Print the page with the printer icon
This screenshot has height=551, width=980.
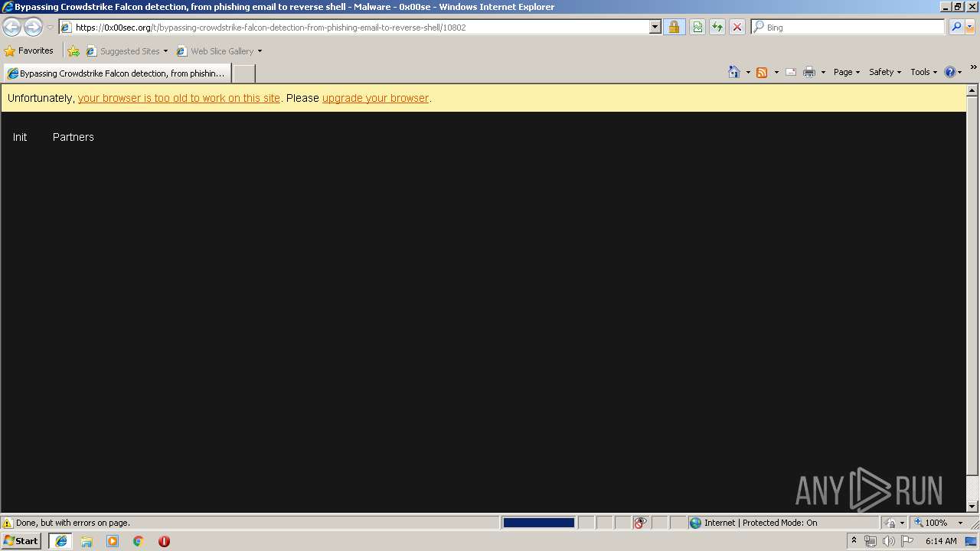809,72
